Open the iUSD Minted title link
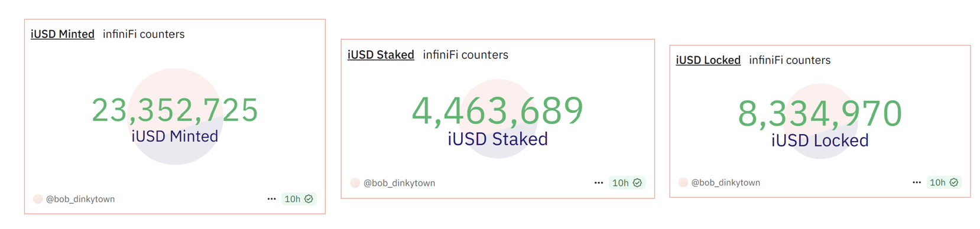Image resolution: width=980 pixels, height=229 pixels. click(63, 34)
